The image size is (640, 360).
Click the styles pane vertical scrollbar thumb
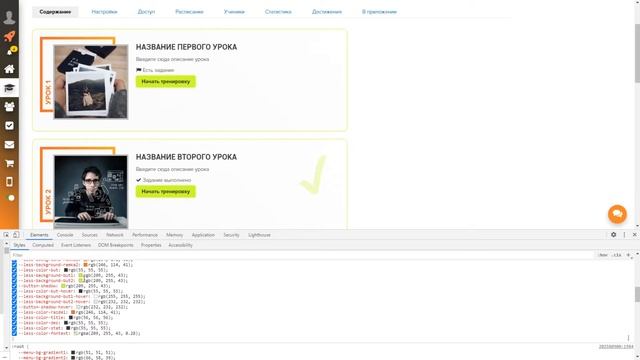(637, 294)
